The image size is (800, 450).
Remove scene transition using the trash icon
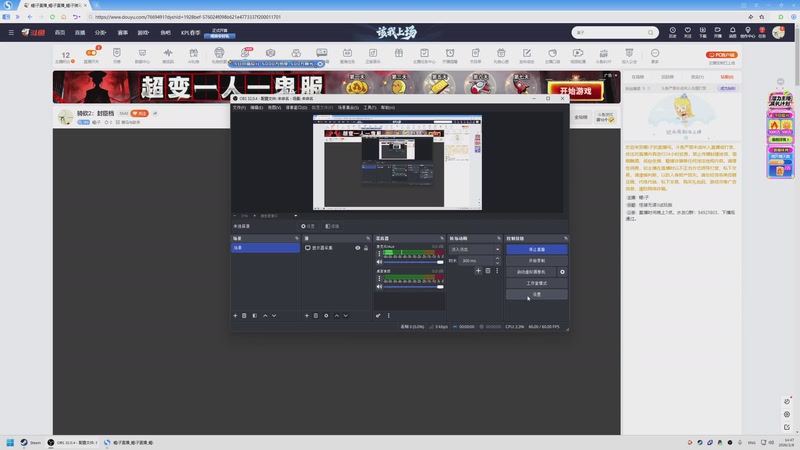488,271
